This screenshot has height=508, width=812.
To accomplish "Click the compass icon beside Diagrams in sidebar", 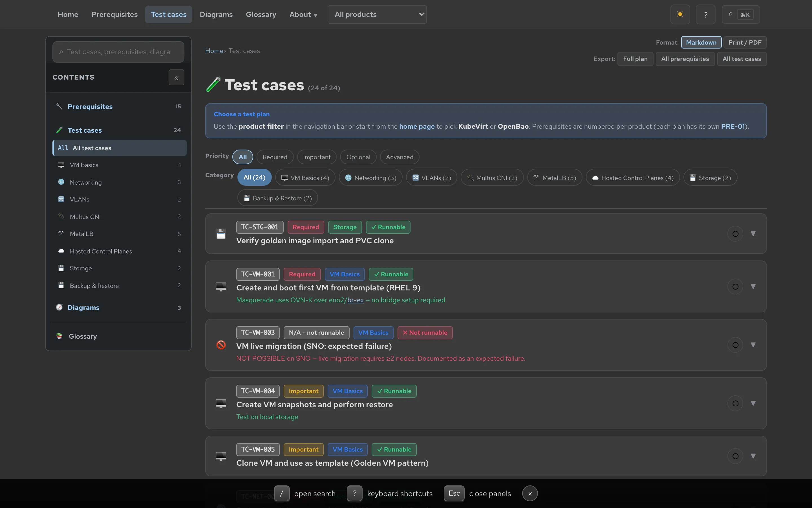I will pos(59,307).
